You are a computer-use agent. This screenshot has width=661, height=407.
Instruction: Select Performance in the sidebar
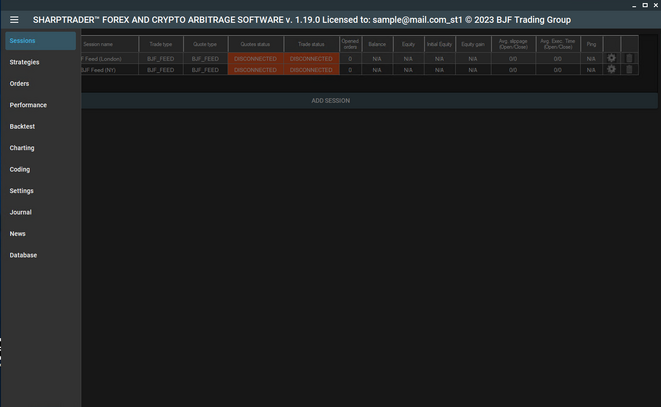[x=40, y=105]
